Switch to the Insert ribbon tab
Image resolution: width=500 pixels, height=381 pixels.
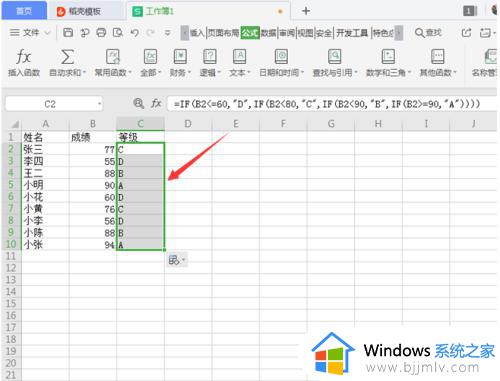click(197, 33)
